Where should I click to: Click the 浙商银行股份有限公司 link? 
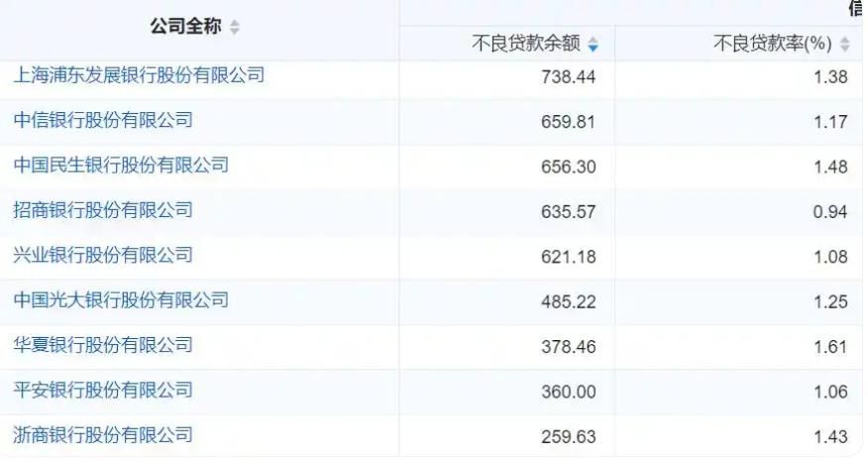point(103,434)
